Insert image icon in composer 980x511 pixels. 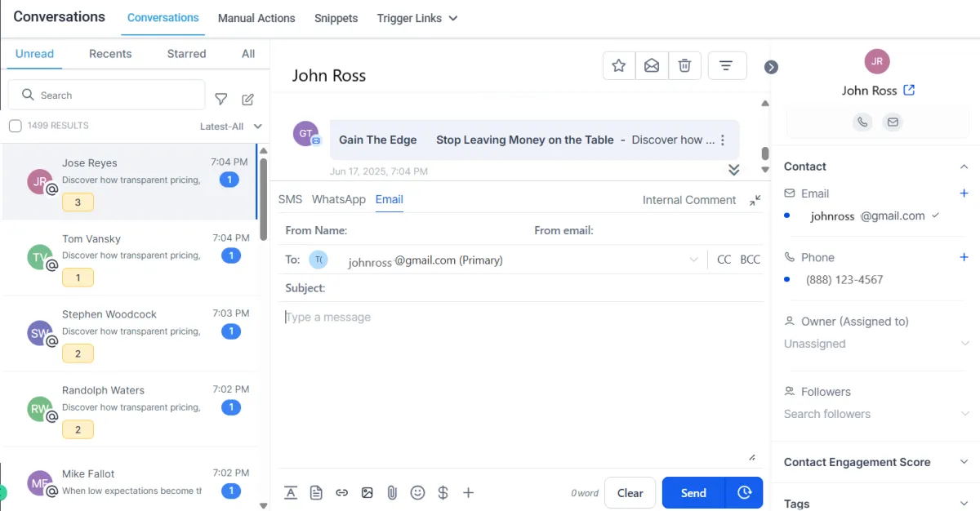pyautogui.click(x=367, y=492)
